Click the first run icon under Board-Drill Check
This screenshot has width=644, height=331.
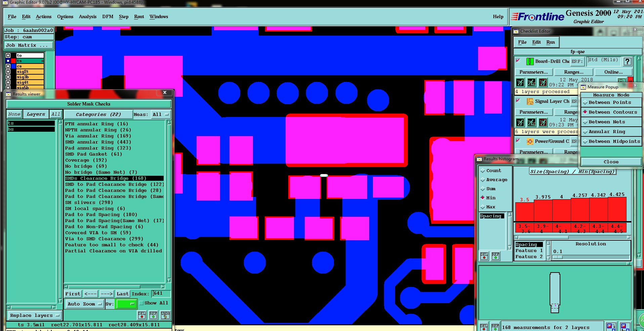click(x=520, y=82)
